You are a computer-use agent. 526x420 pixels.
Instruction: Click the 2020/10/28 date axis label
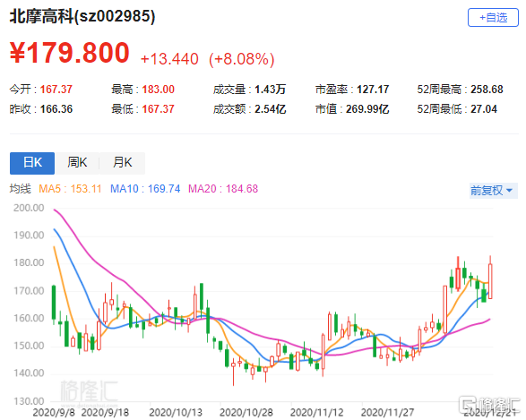[x=246, y=413]
